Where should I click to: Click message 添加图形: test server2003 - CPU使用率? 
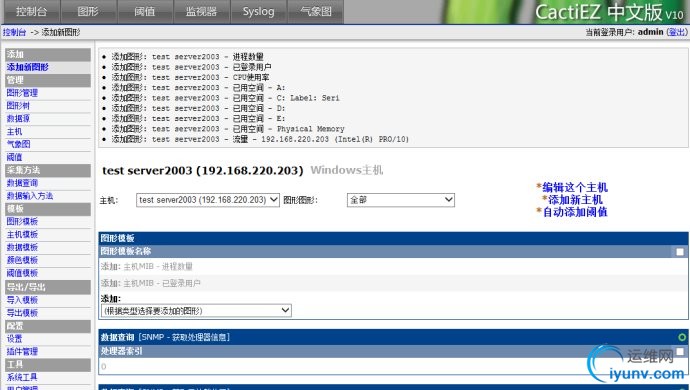click(191, 77)
